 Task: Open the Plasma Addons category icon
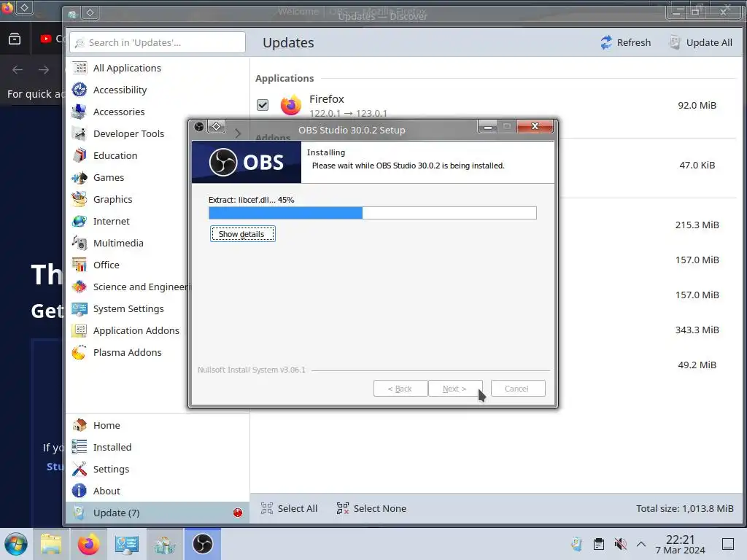(x=80, y=353)
